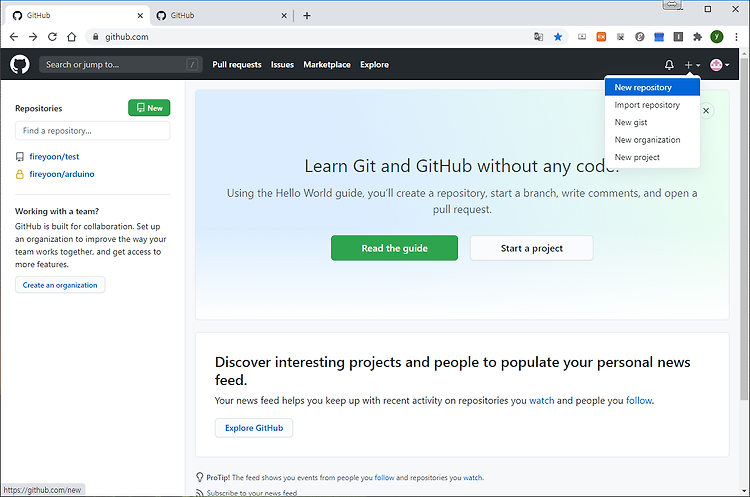
Task: Choose New organization menu item
Action: click(652, 140)
